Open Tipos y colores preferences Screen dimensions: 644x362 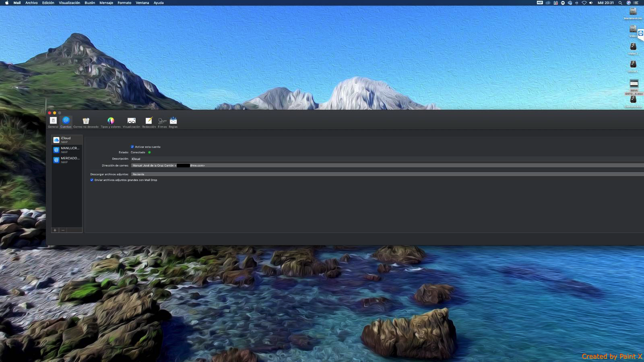pos(111,122)
